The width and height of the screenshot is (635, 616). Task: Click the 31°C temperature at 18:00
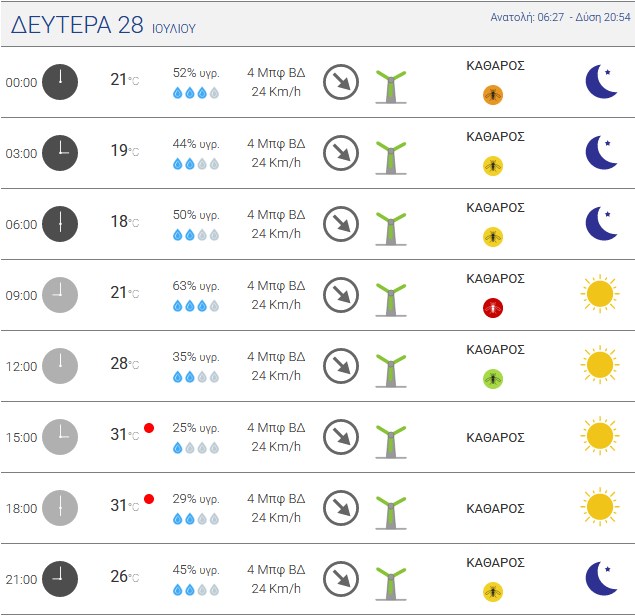tap(125, 505)
